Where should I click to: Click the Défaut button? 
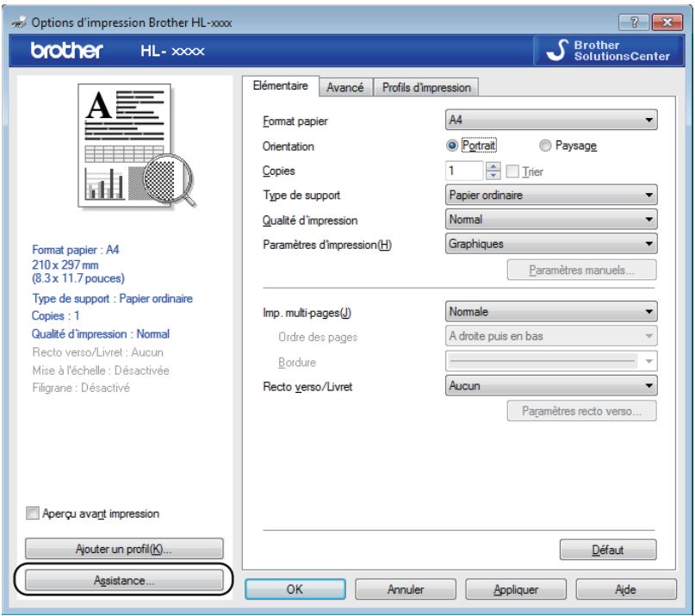point(608,550)
